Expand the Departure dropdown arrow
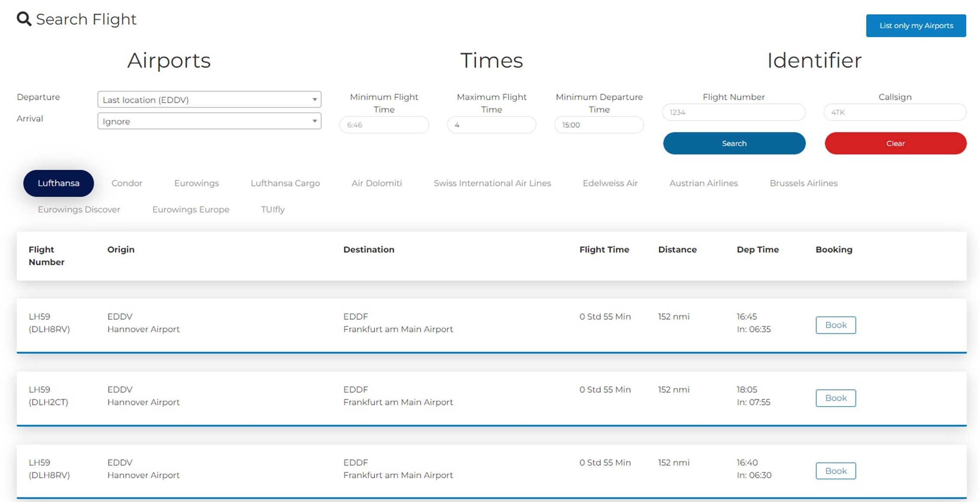The width and height of the screenshot is (980, 502). (315, 100)
